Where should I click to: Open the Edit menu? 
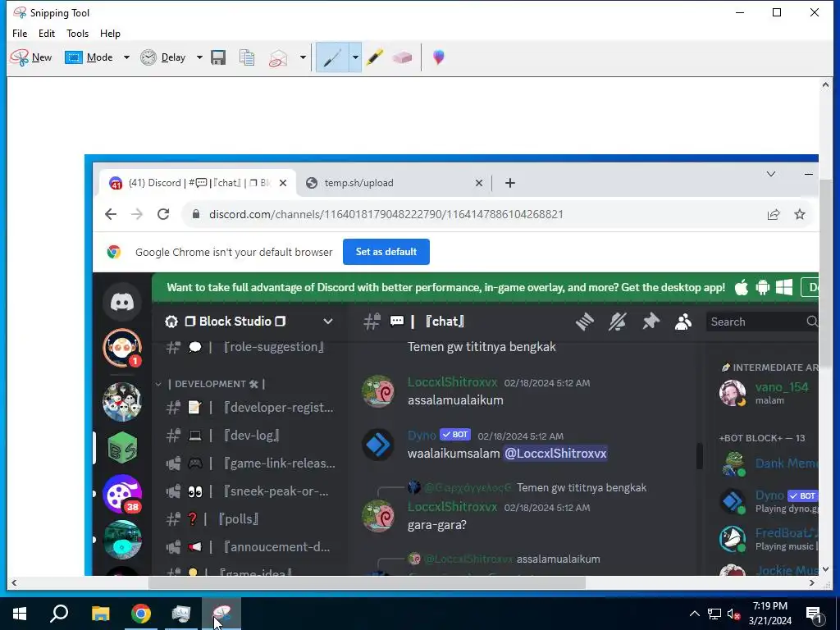(x=47, y=33)
